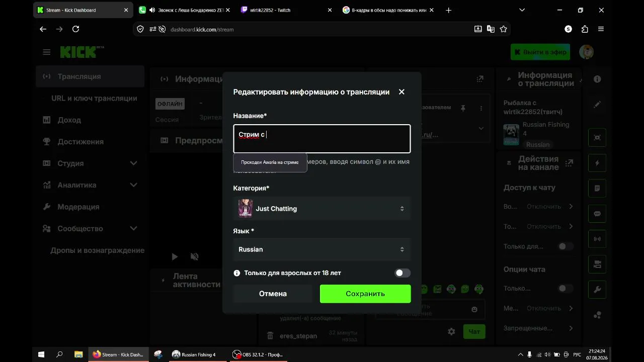Click the green Сохранить button
The height and width of the screenshot is (362, 644).
[x=365, y=294]
